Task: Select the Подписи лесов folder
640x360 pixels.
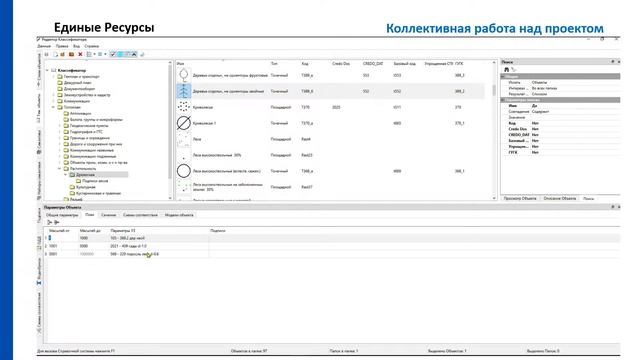Action: coord(95,180)
